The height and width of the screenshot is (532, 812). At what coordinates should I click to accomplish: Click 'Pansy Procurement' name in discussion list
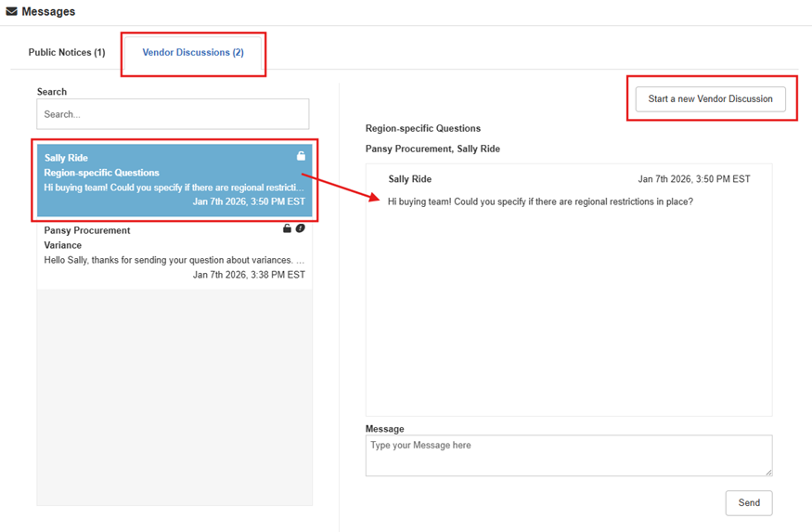[x=87, y=230]
